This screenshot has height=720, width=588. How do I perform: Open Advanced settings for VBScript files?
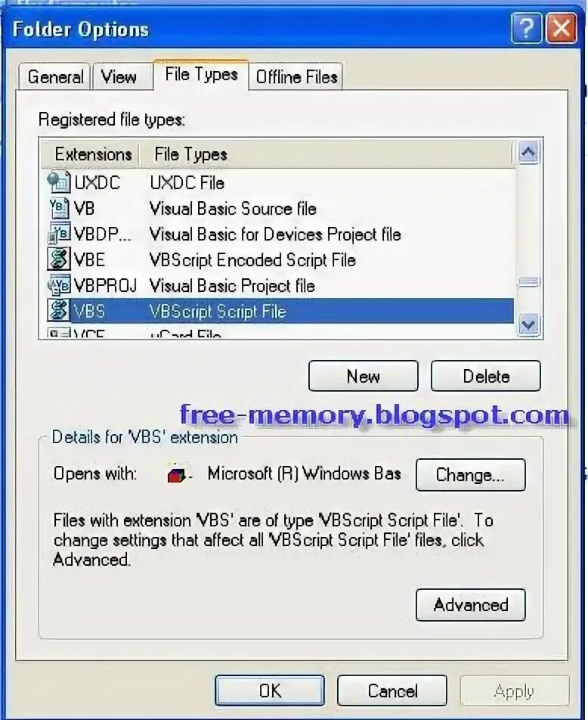coord(471,605)
